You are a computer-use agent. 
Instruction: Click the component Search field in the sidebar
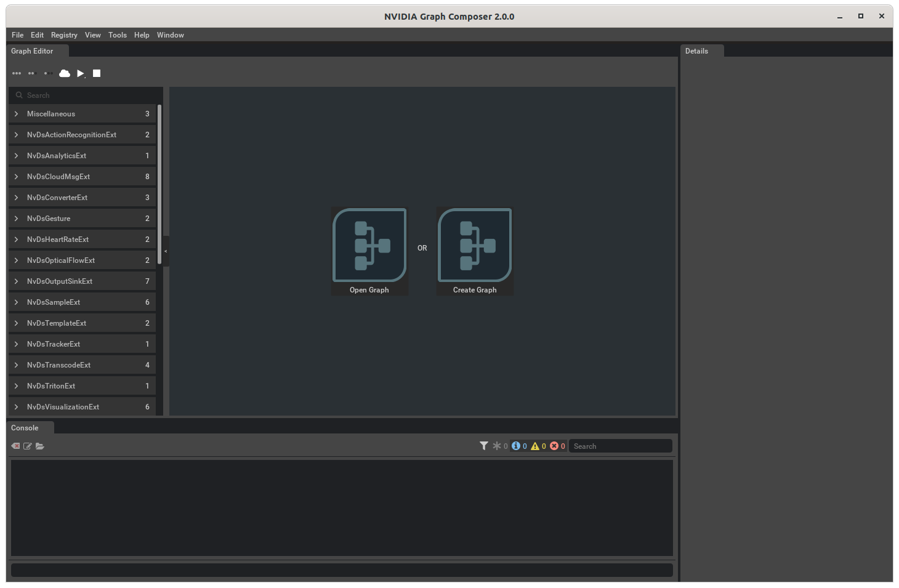(84, 95)
